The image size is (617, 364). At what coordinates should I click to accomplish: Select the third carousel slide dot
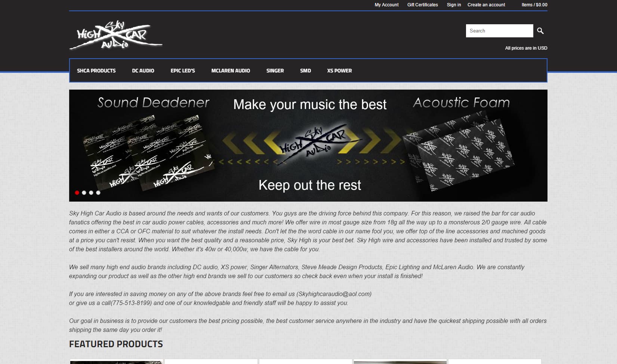[x=91, y=193]
